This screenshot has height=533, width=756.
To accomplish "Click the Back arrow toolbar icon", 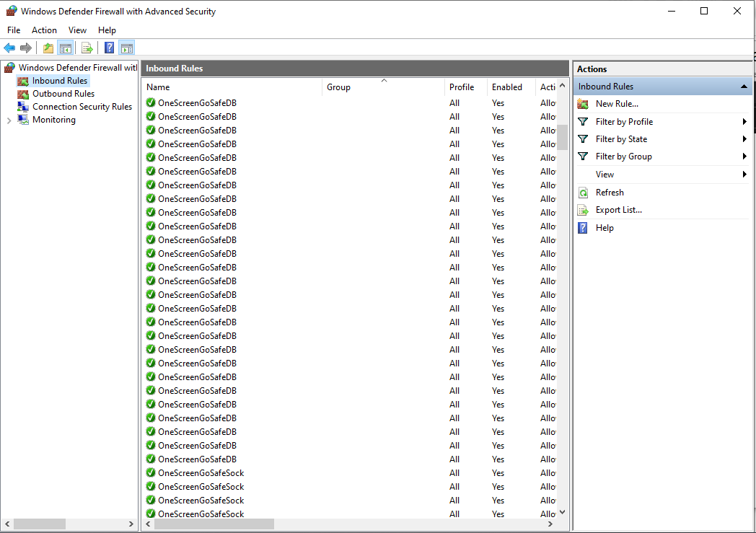I will [9, 48].
